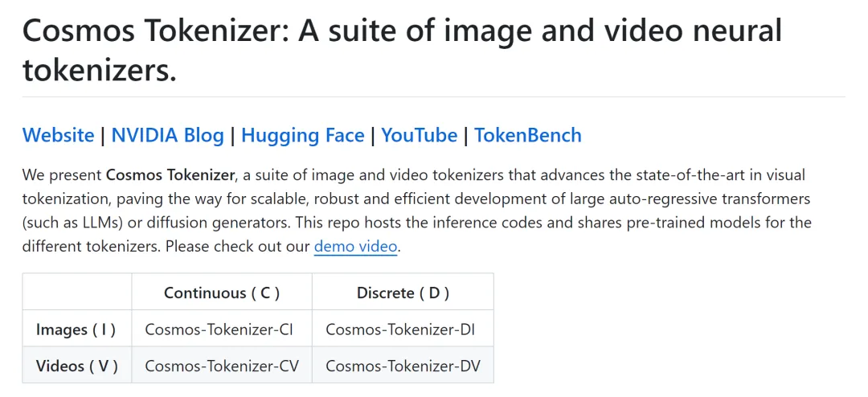This screenshot has height=397, width=868.
Task: Select the Discrete ( D ) column header
Action: pyautogui.click(x=403, y=292)
